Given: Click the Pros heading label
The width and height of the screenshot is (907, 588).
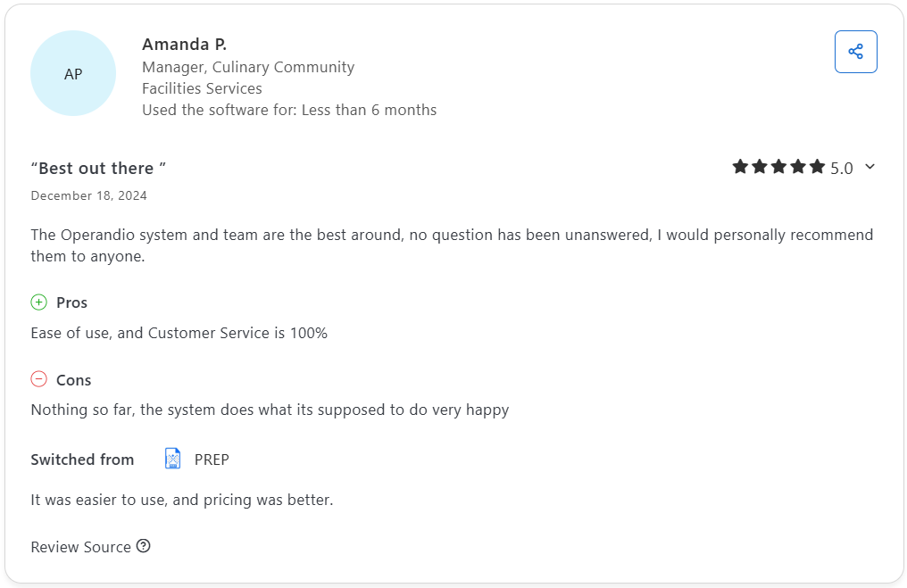Looking at the screenshot, I should 71,302.
